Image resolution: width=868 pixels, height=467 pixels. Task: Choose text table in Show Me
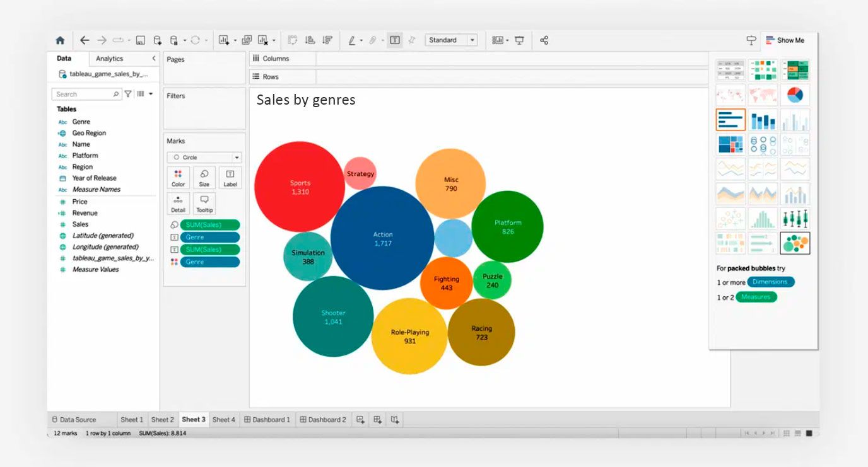click(x=730, y=71)
